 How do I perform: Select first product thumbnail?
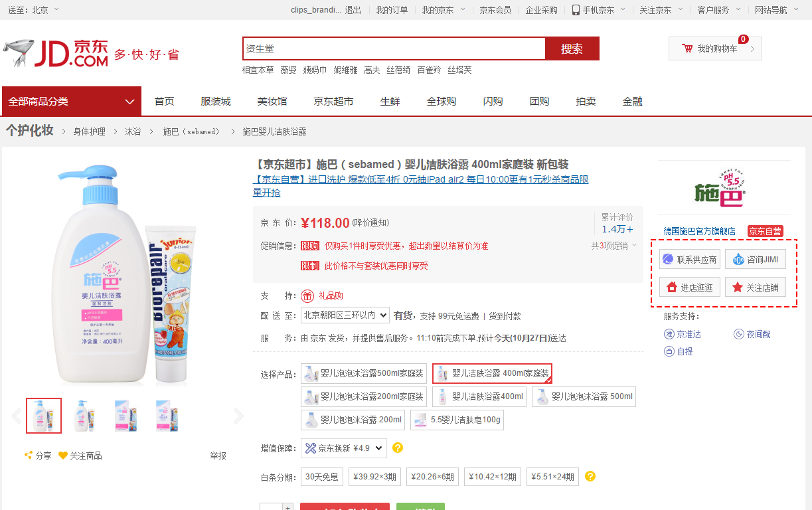tap(44, 416)
